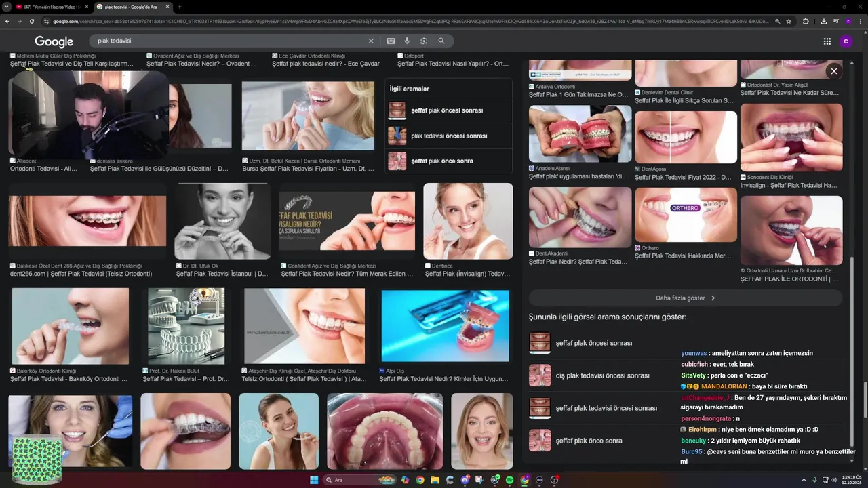Open side-panel suggestion "şeffaf plak önce sonra"
The image size is (868, 488).
point(685,441)
